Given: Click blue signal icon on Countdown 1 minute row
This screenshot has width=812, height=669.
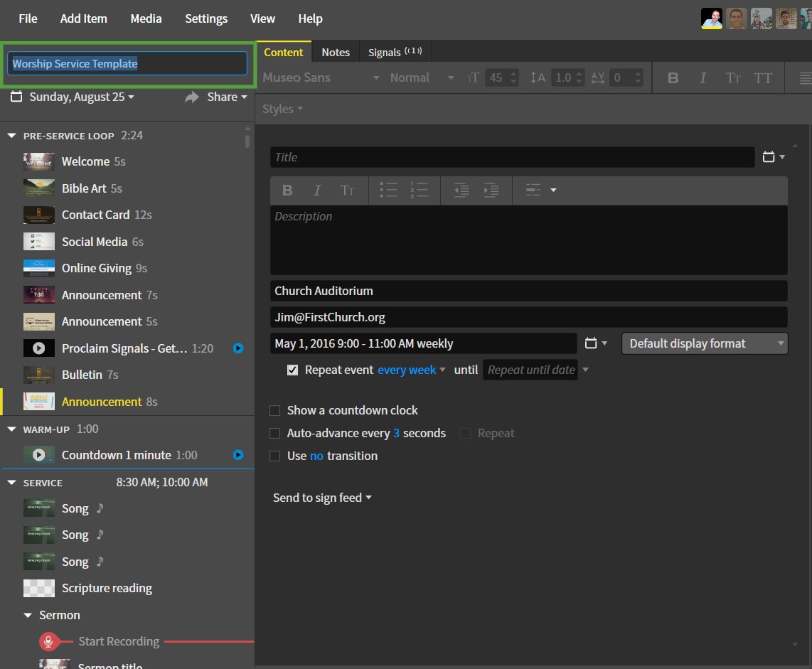Looking at the screenshot, I should (x=238, y=455).
